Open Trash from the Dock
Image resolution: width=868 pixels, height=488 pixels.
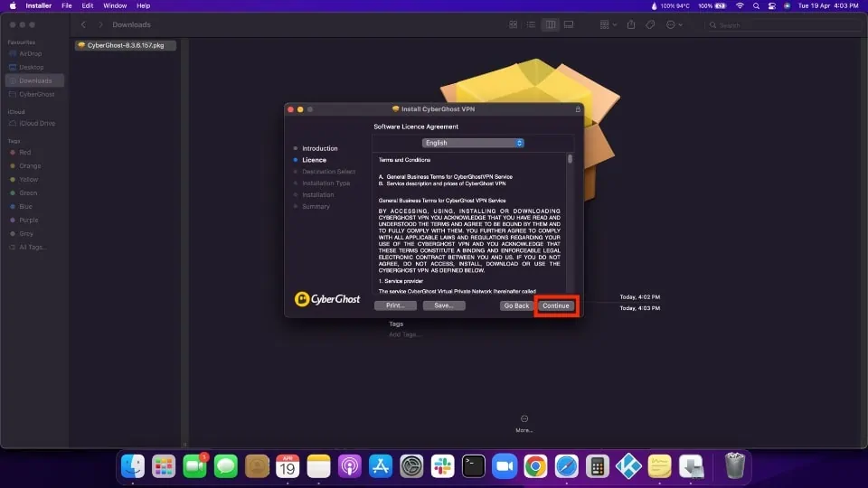[x=735, y=465]
